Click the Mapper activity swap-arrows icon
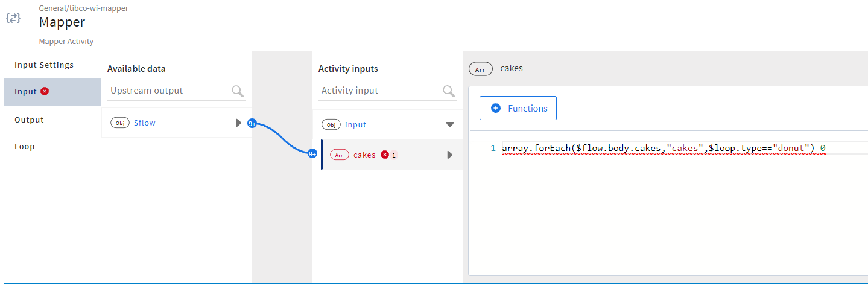Viewport: 868px width, 294px height. (13, 18)
